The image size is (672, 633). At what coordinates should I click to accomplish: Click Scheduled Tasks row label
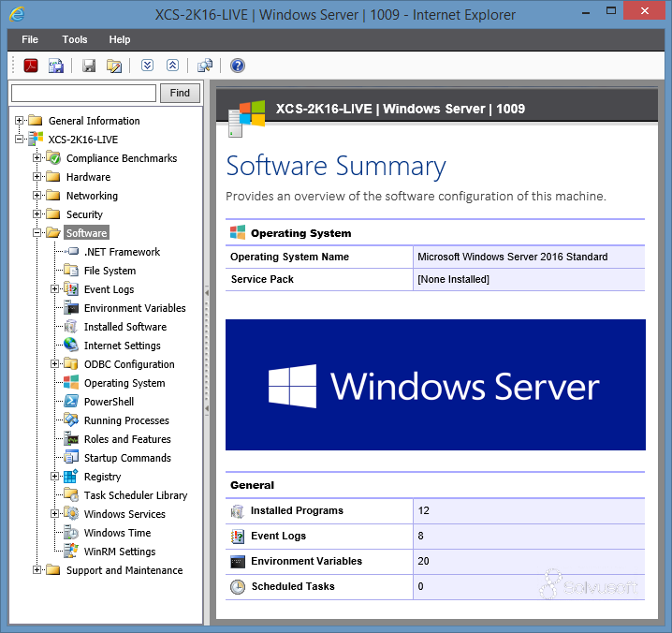(x=293, y=586)
